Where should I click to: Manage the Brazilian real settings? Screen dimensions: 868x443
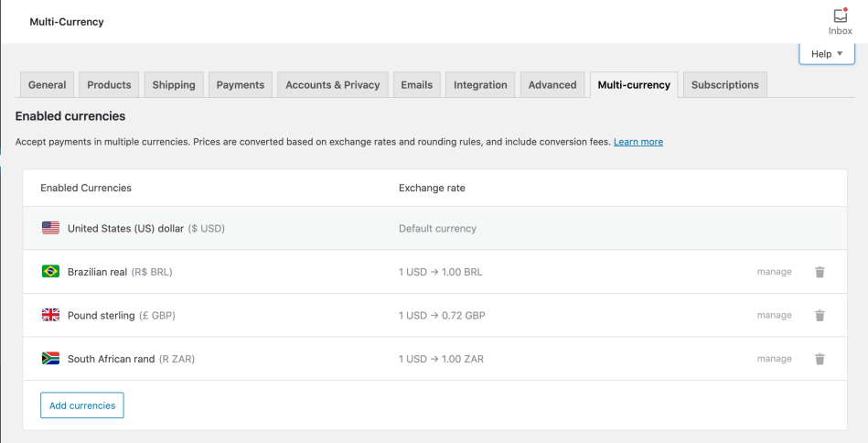pyautogui.click(x=774, y=272)
